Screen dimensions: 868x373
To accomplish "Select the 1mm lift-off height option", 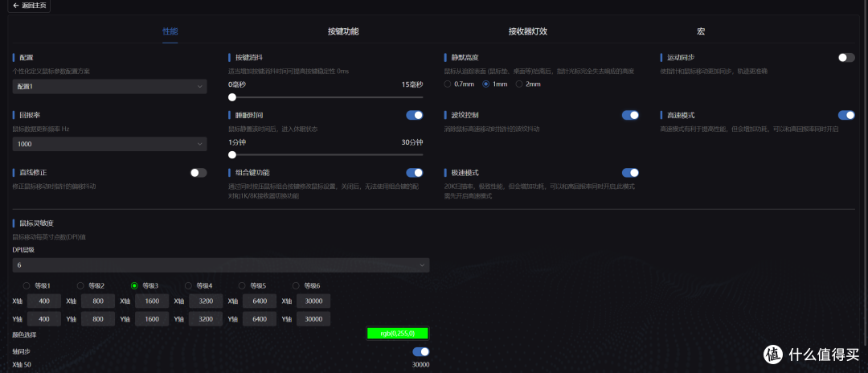I will pyautogui.click(x=486, y=84).
